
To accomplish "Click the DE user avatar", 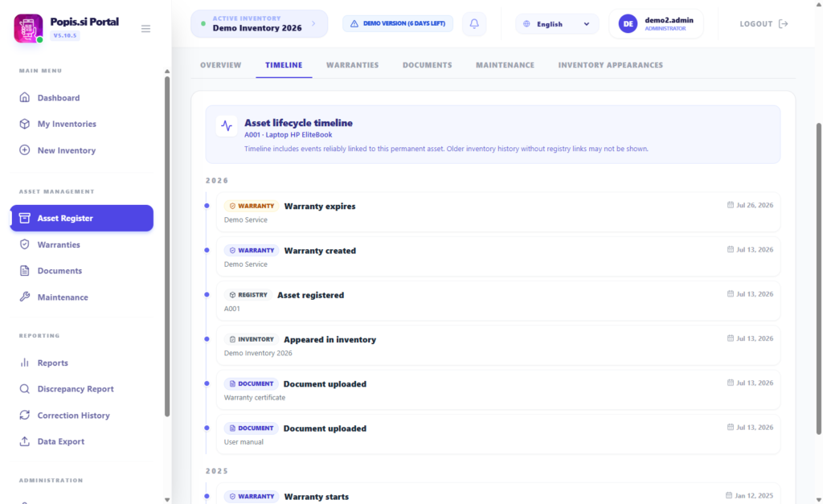I will click(x=628, y=23).
